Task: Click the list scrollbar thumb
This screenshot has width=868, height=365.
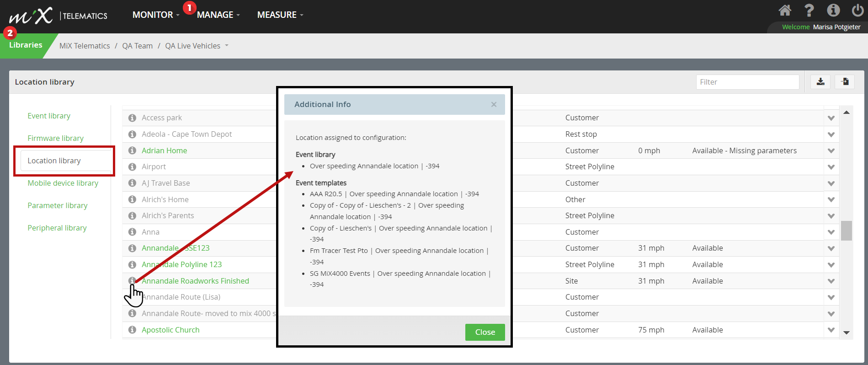Action: coord(846,231)
